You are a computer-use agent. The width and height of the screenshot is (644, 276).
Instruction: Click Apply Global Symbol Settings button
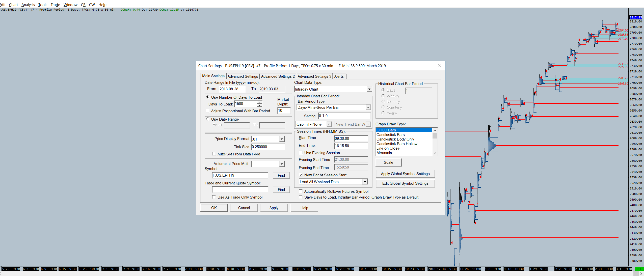405,174
